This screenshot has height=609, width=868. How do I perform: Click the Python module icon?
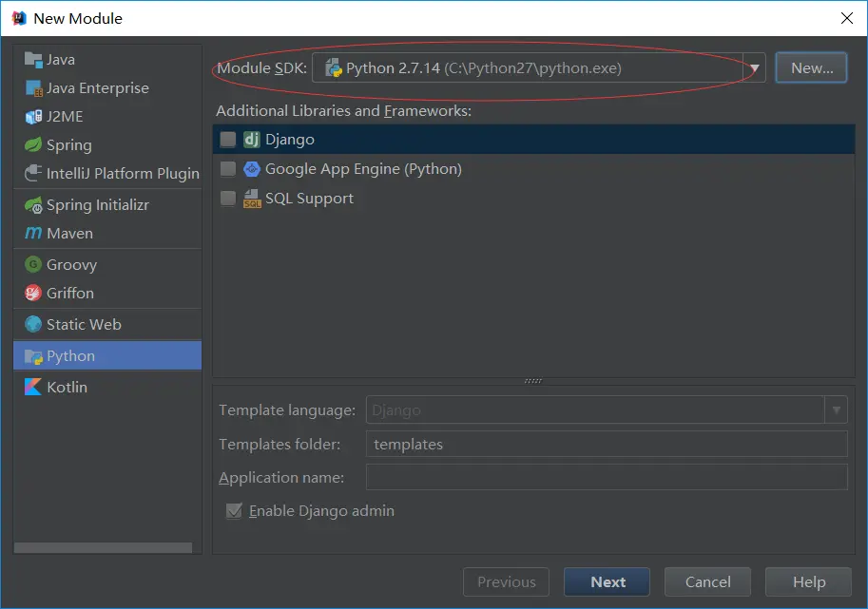click(x=33, y=357)
